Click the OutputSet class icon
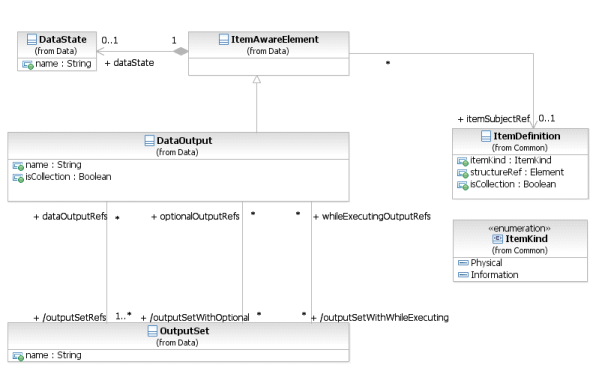The image size is (599, 371). [x=152, y=331]
